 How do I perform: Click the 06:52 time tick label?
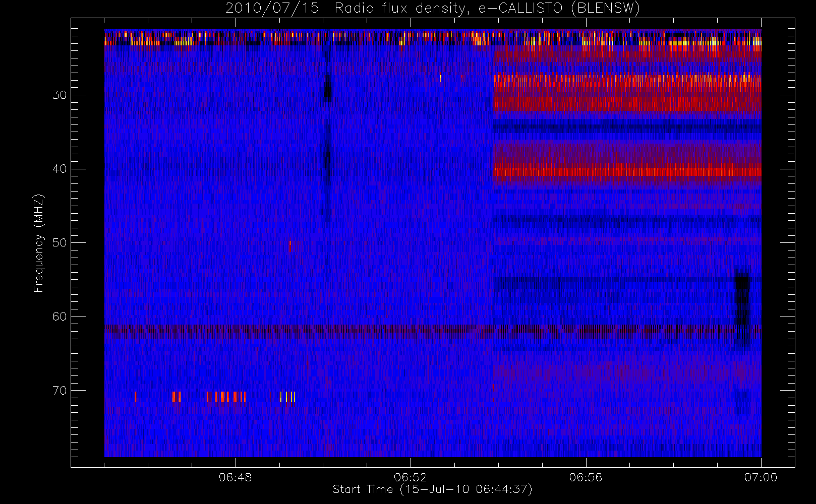(x=411, y=477)
